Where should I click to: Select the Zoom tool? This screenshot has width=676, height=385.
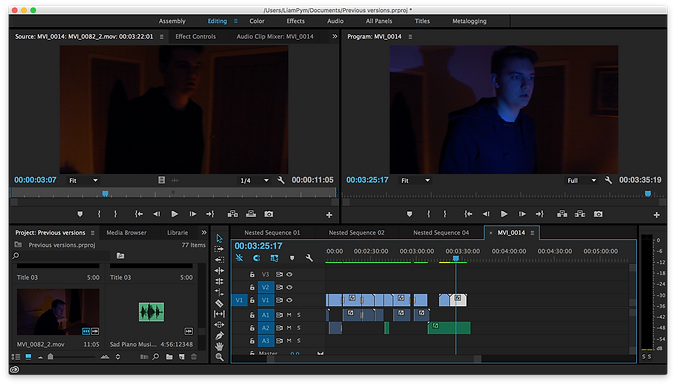pyautogui.click(x=219, y=357)
